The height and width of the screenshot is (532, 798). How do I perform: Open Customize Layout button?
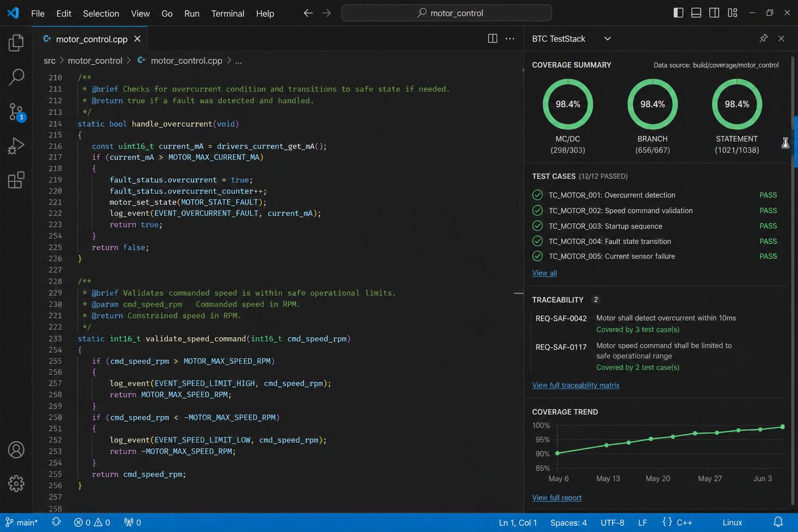point(733,13)
